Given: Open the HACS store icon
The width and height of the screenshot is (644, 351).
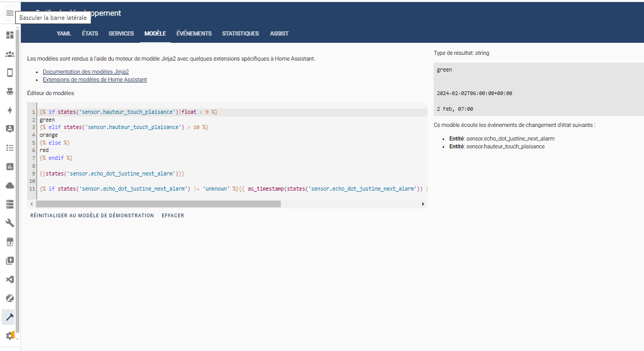Looking at the screenshot, I should (x=9, y=242).
